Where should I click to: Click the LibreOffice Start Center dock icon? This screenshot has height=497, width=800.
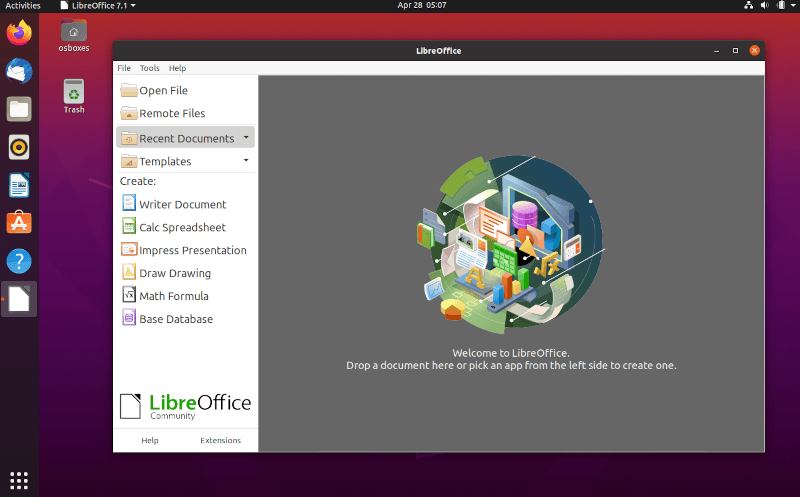pyautogui.click(x=19, y=299)
